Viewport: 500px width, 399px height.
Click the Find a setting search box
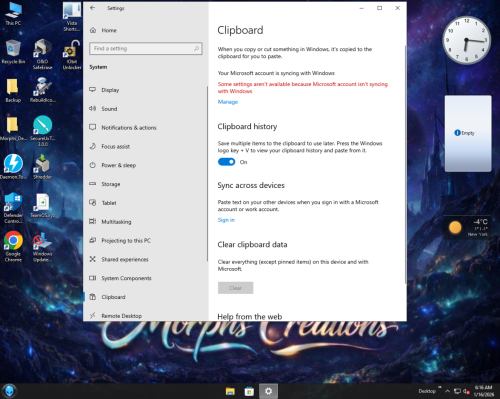[146, 49]
